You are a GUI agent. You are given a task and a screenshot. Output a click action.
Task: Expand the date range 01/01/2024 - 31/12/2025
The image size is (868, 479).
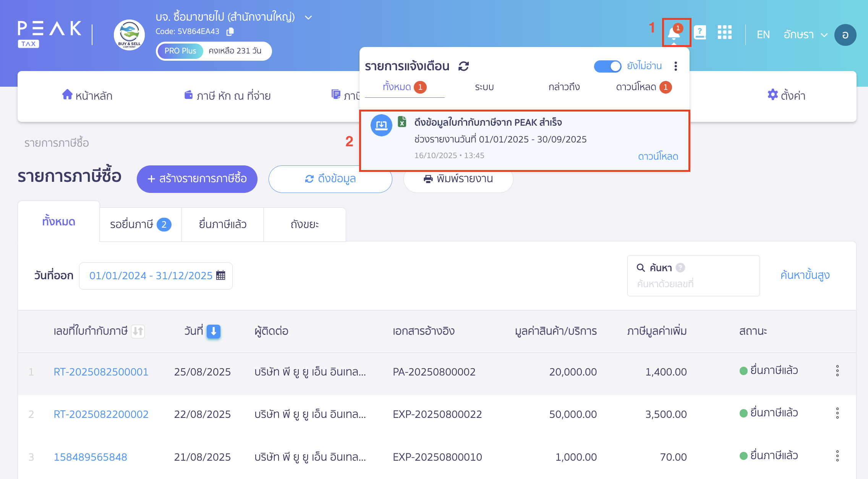click(x=151, y=275)
